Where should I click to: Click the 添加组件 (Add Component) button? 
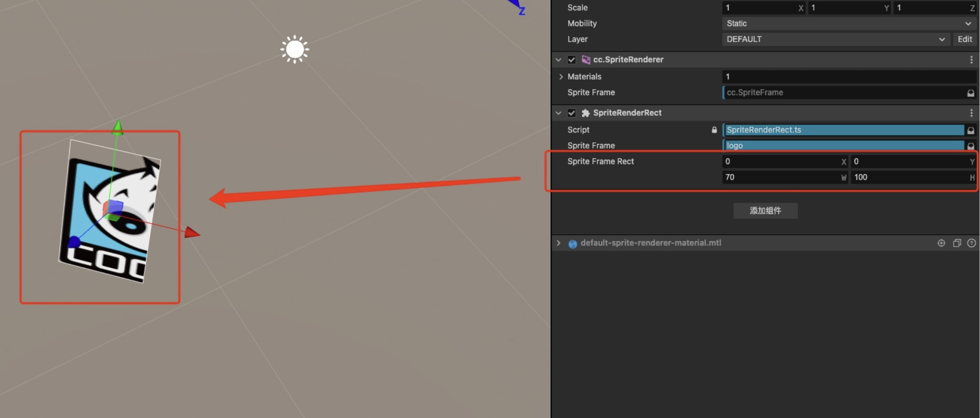click(x=765, y=211)
